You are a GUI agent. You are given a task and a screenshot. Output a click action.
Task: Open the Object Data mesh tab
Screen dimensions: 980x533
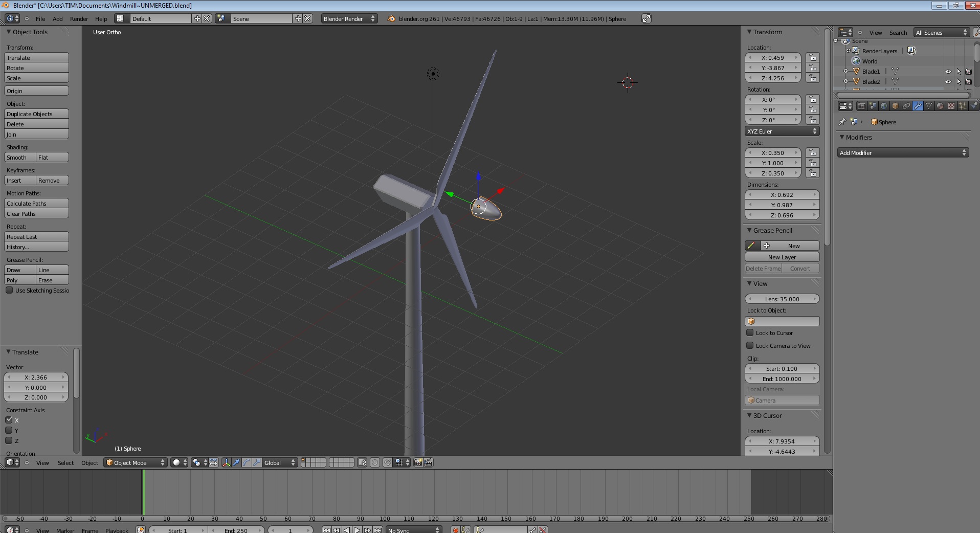[929, 106]
